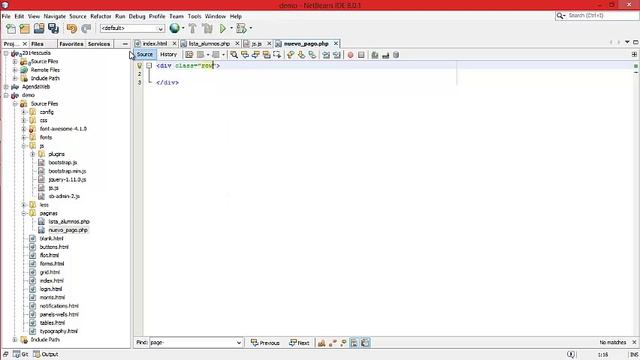This screenshot has width=640, height=360.
Task: Click the Clean and Build icon
Action: tap(207, 28)
